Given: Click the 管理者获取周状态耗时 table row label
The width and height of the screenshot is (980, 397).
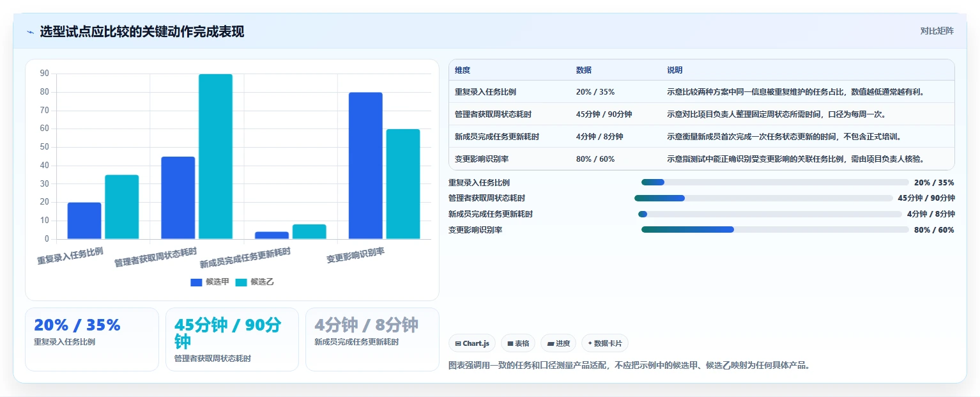Looking at the screenshot, I should [x=493, y=114].
